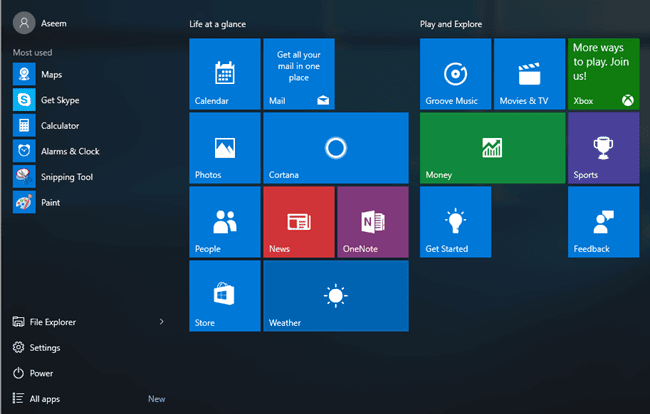Open the Store tile
This screenshot has width=650, height=414.
(x=225, y=296)
